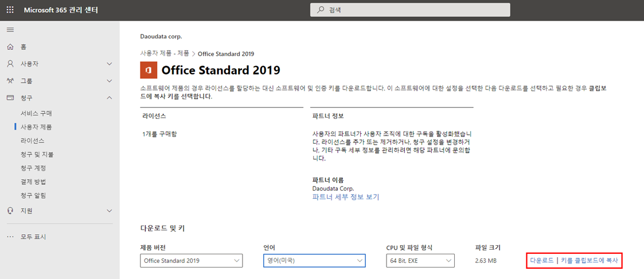Click the 2.63 MB file size value
The height and width of the screenshot is (279, 644).
click(x=486, y=261)
